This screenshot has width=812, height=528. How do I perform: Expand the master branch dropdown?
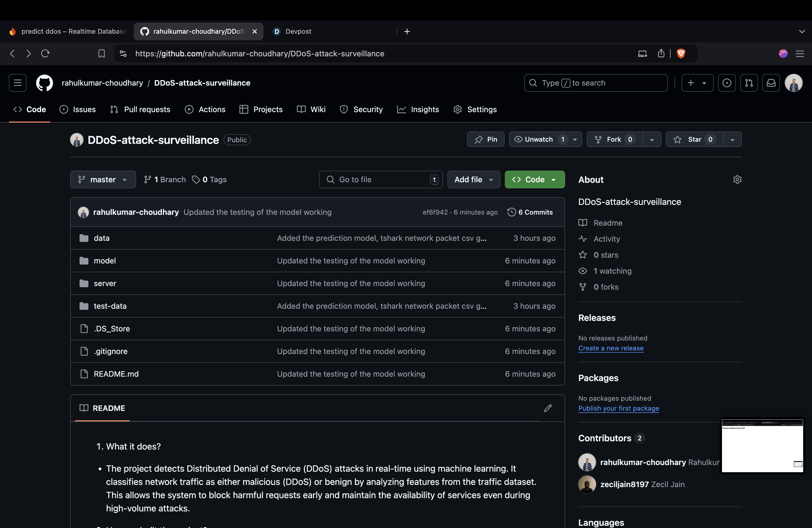tap(103, 179)
